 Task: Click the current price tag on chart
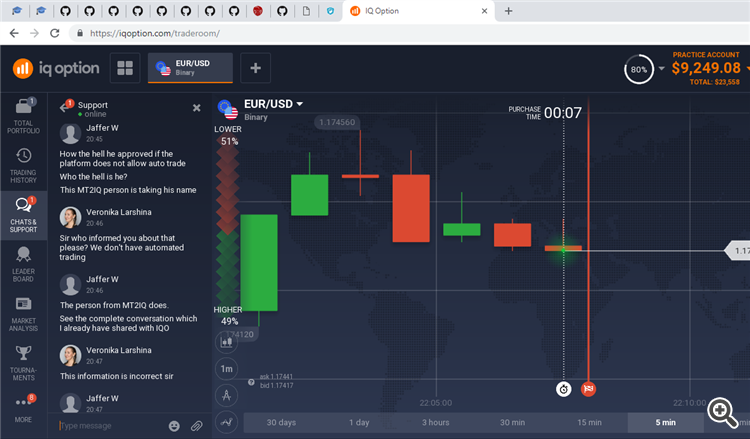tap(738, 251)
